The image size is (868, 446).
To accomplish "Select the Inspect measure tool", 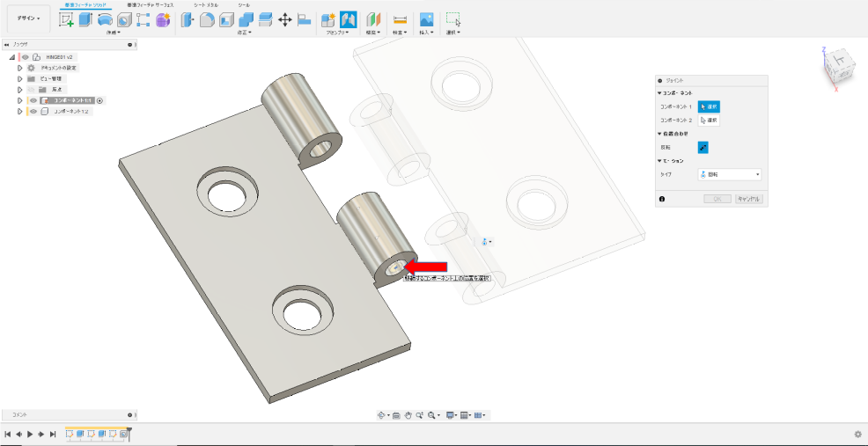I will (400, 20).
